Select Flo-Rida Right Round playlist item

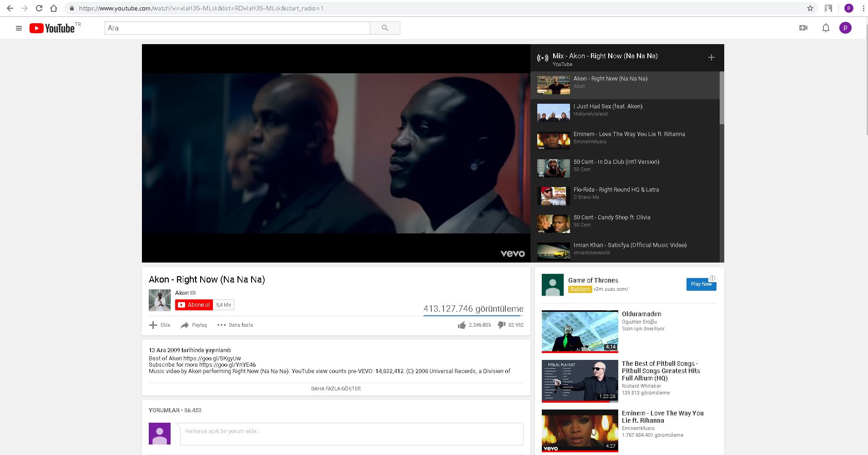coord(625,196)
